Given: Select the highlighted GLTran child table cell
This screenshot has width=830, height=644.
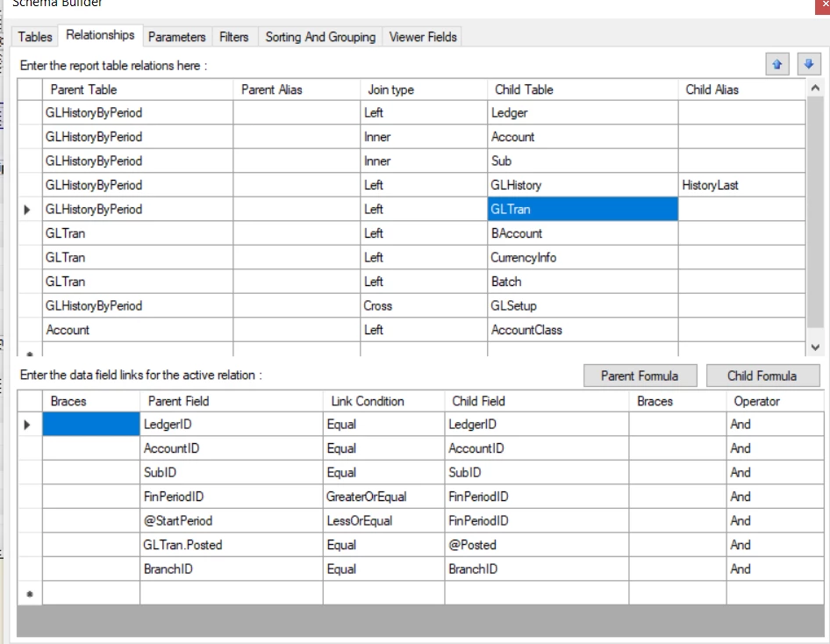Looking at the screenshot, I should [x=583, y=209].
